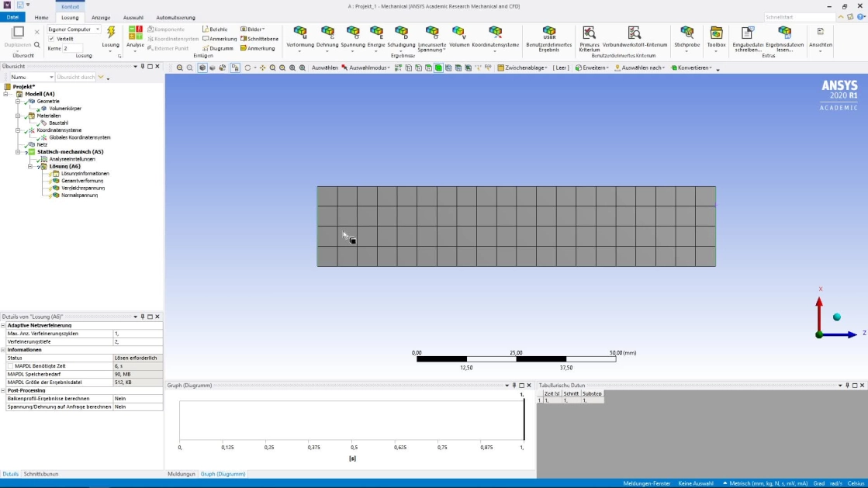Click the Lösung lightning bolt solve icon

[x=111, y=33]
